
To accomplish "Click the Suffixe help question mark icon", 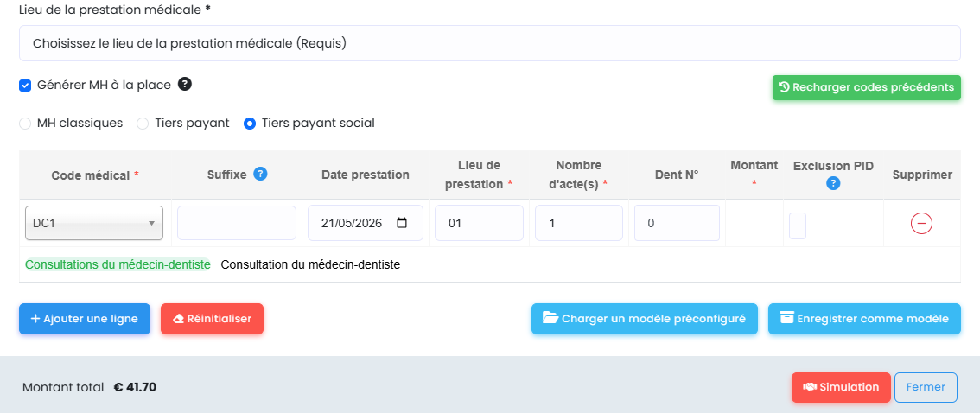I will [261, 175].
